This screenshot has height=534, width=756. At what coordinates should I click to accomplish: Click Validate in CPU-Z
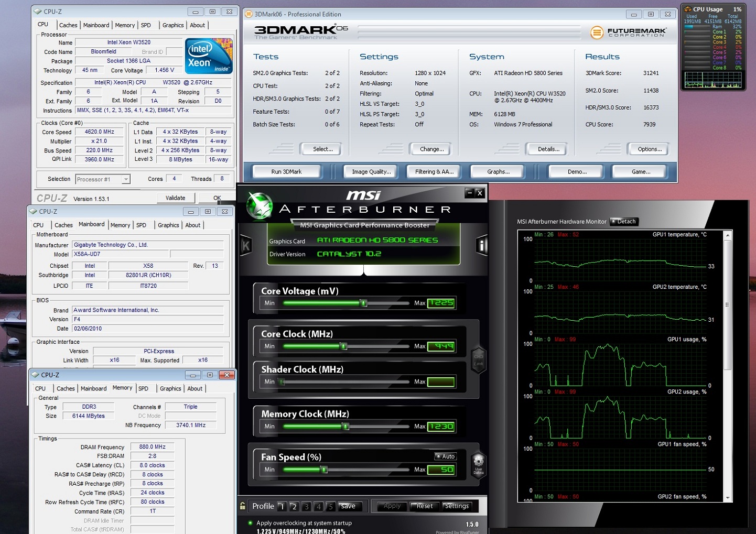[176, 198]
